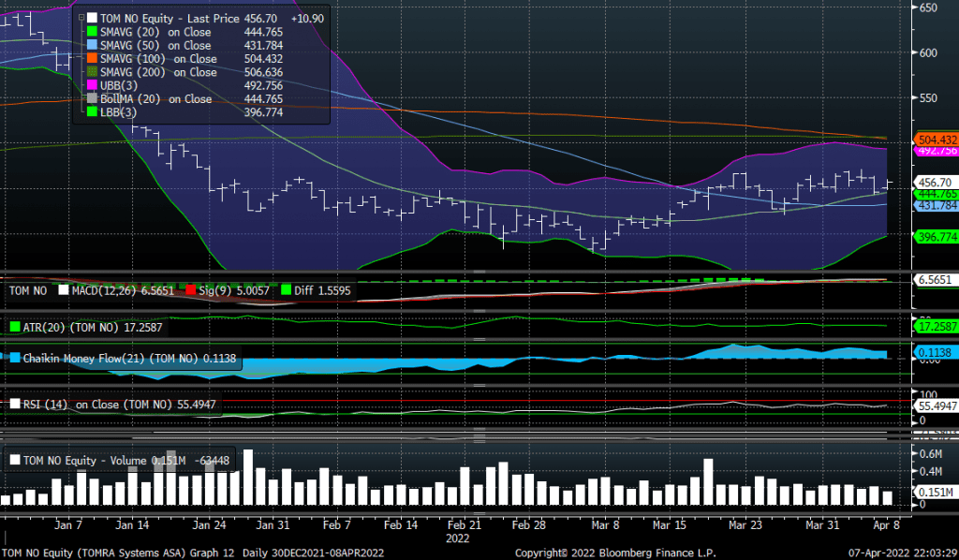Select the TOM NO Equity Last Price label
959x560 pixels.
coord(170,19)
